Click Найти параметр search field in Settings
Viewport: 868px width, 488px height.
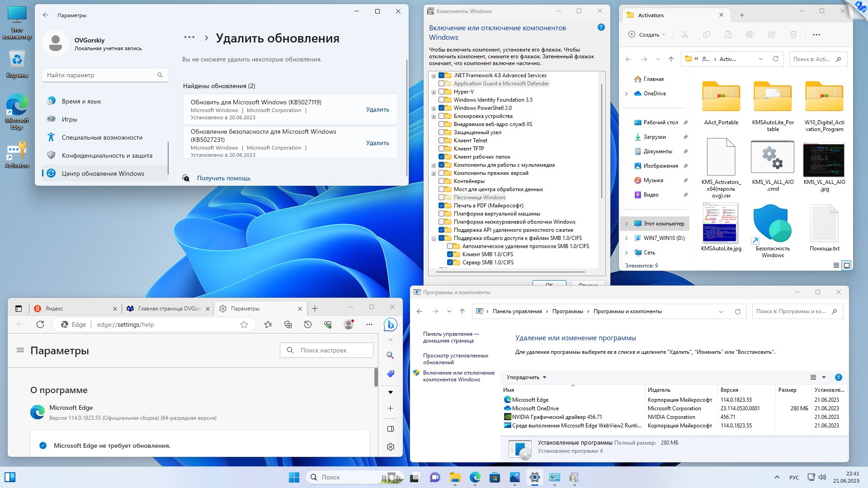click(x=105, y=75)
